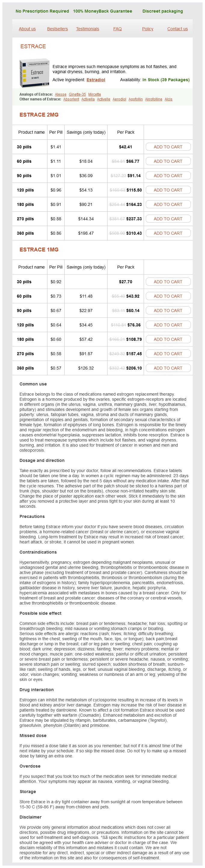
Task: Add 60 pills of Estrace 1mg to cart
Action: (x=168, y=296)
